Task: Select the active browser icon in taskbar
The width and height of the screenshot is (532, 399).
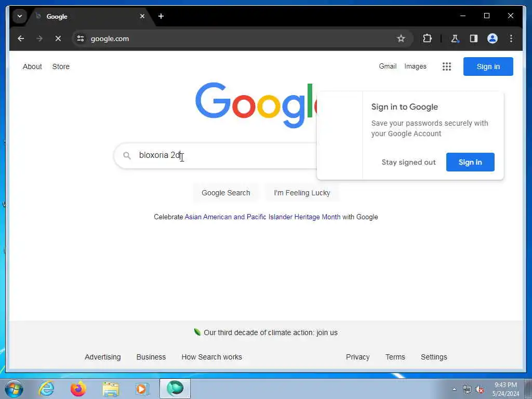Action: coord(175,389)
